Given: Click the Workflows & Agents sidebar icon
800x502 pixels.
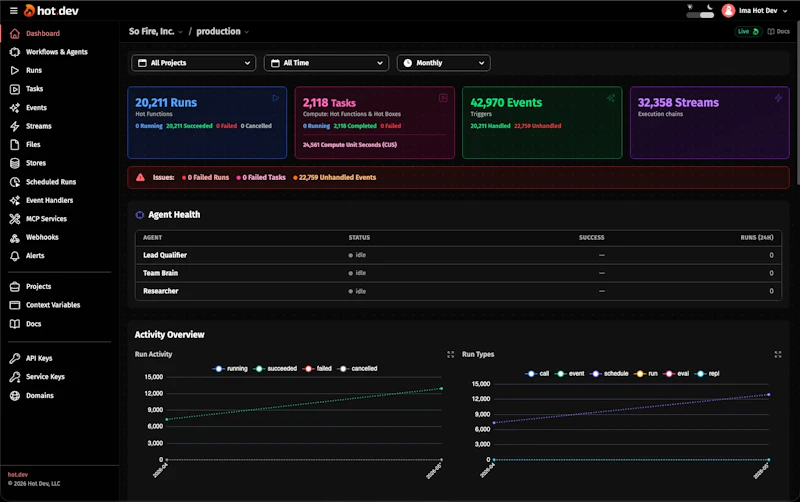Looking at the screenshot, I should point(15,52).
